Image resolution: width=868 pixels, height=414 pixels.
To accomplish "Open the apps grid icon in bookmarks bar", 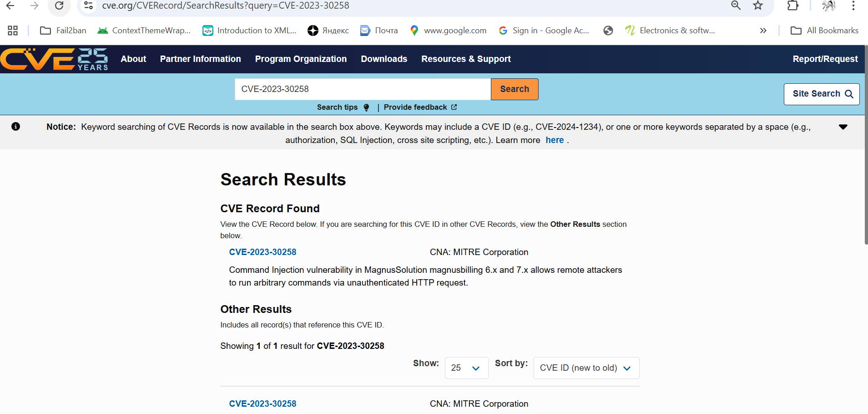I will click(x=13, y=31).
